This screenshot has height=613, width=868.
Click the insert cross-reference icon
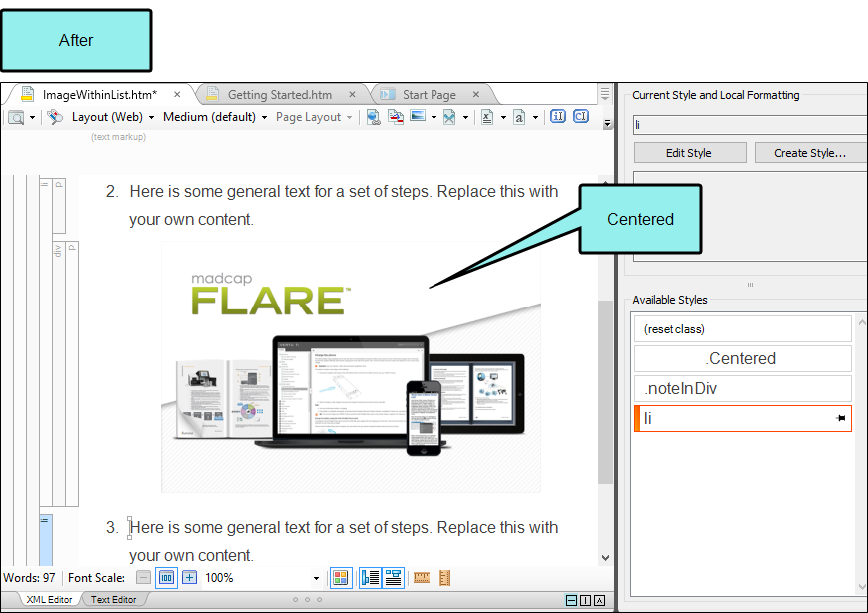[396, 117]
